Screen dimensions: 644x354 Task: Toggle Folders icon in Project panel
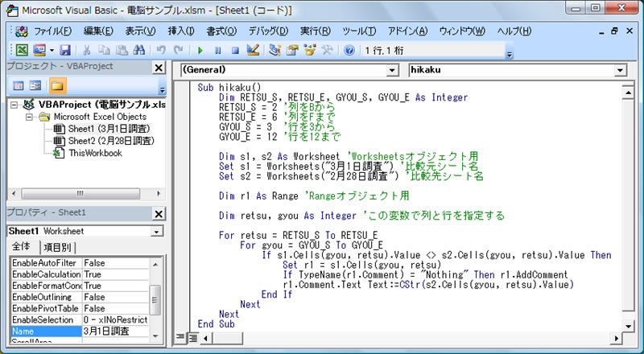coord(57,86)
